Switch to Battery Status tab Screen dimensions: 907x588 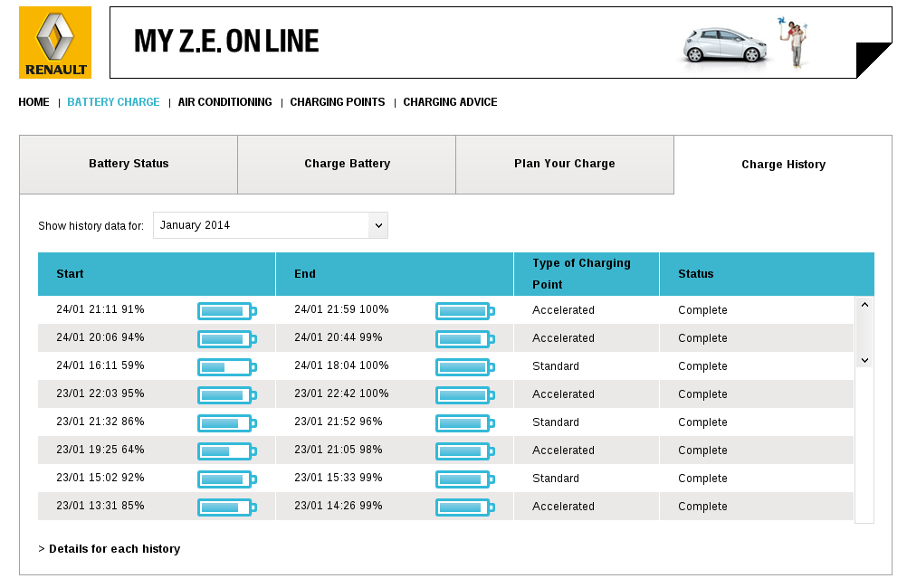[129, 165]
